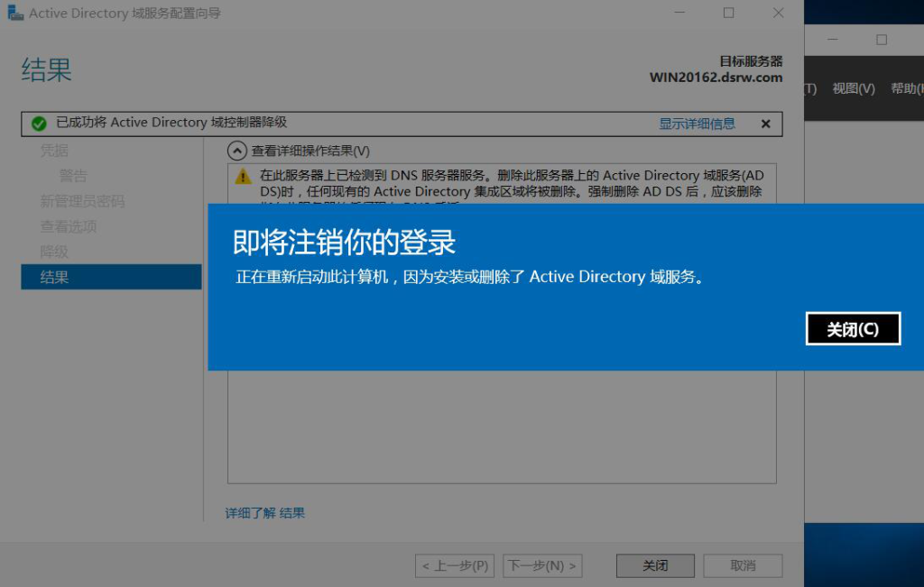This screenshot has height=587, width=924.
Task: Minimize the background window behind the wizard
Action: click(x=832, y=40)
